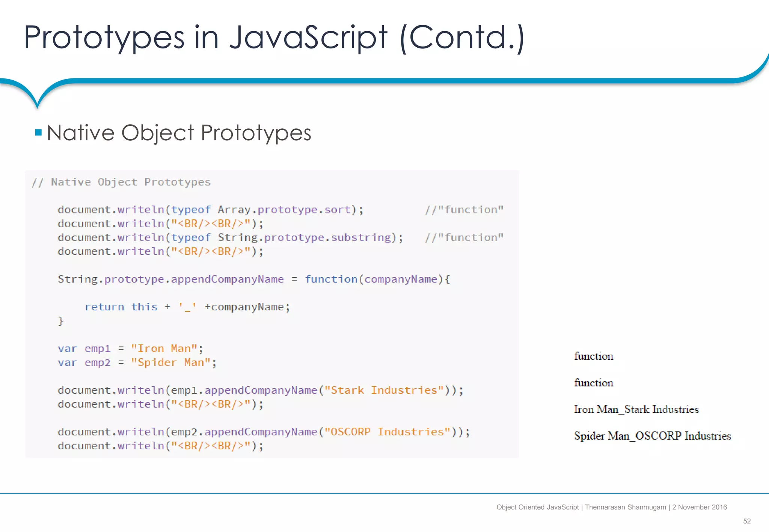Click the 'return this + '_' +companyName;' line
Screen dimensions: 769x532
[187, 307]
